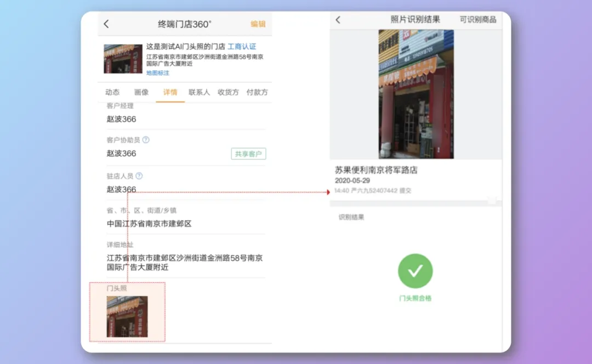Select the 苏果便利南京将军路店 store name
This screenshot has width=592, height=364.
pyautogui.click(x=376, y=170)
